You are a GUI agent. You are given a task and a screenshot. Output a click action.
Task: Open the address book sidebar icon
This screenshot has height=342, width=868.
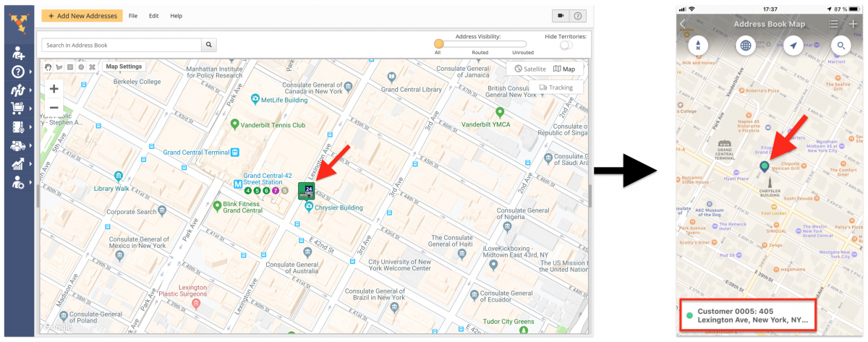click(x=17, y=128)
